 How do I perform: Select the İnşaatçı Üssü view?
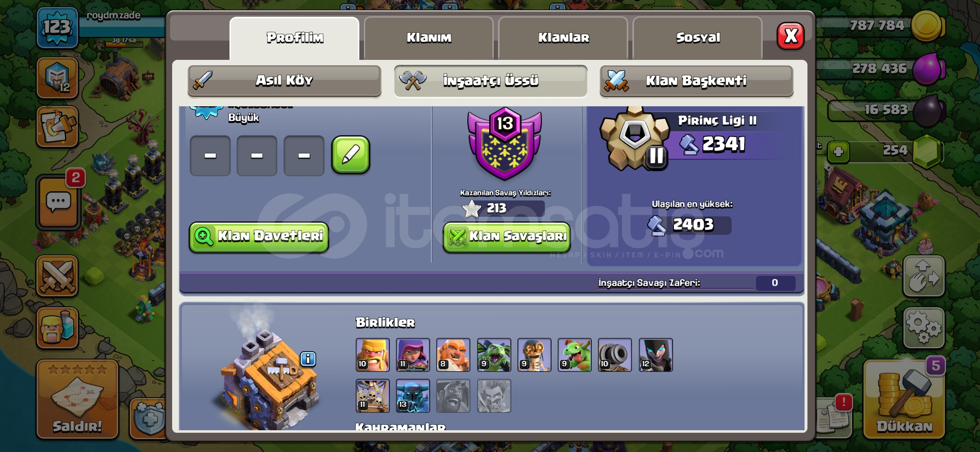(490, 80)
